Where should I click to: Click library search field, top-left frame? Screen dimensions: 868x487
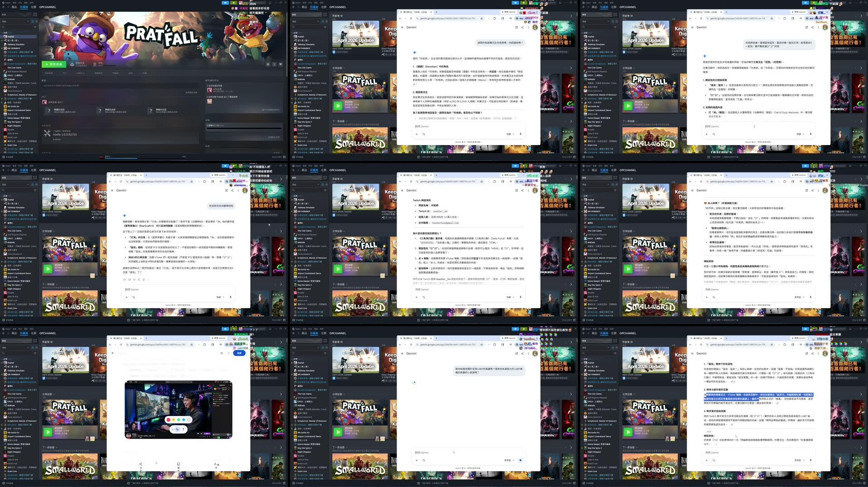pos(16,27)
